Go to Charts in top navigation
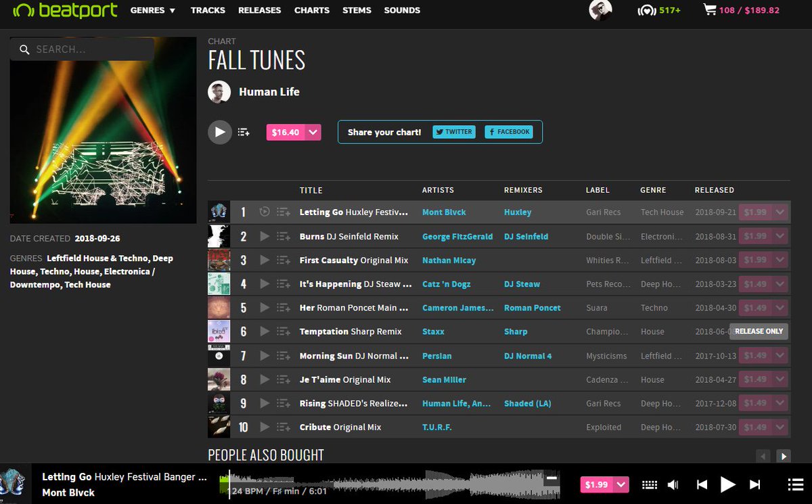The height and width of the screenshot is (504, 812). pyautogui.click(x=312, y=10)
